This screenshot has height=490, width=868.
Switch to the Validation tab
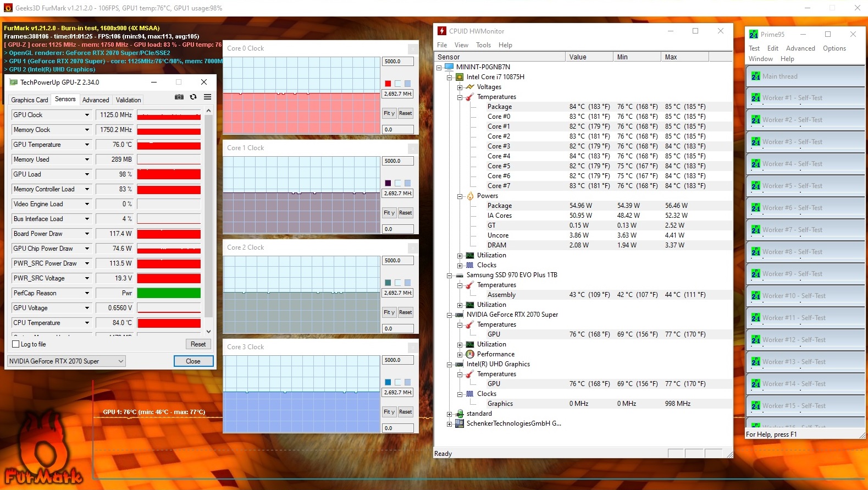(129, 100)
